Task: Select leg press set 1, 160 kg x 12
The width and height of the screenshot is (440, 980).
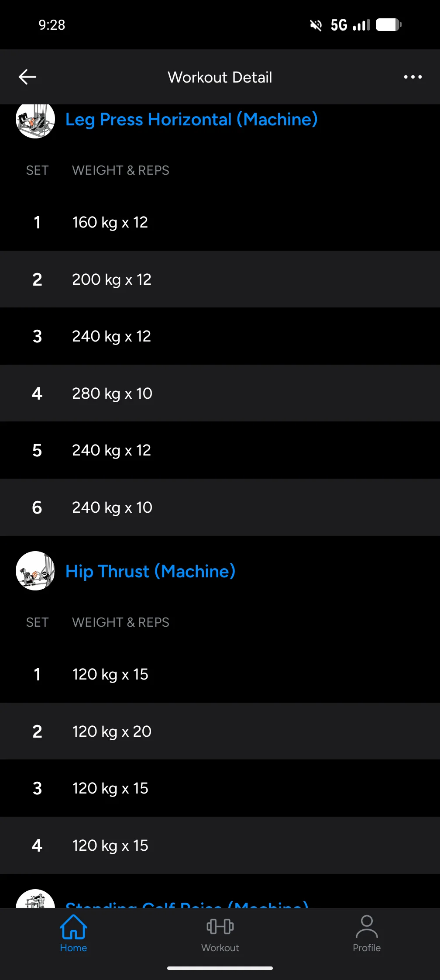Action: [220, 222]
